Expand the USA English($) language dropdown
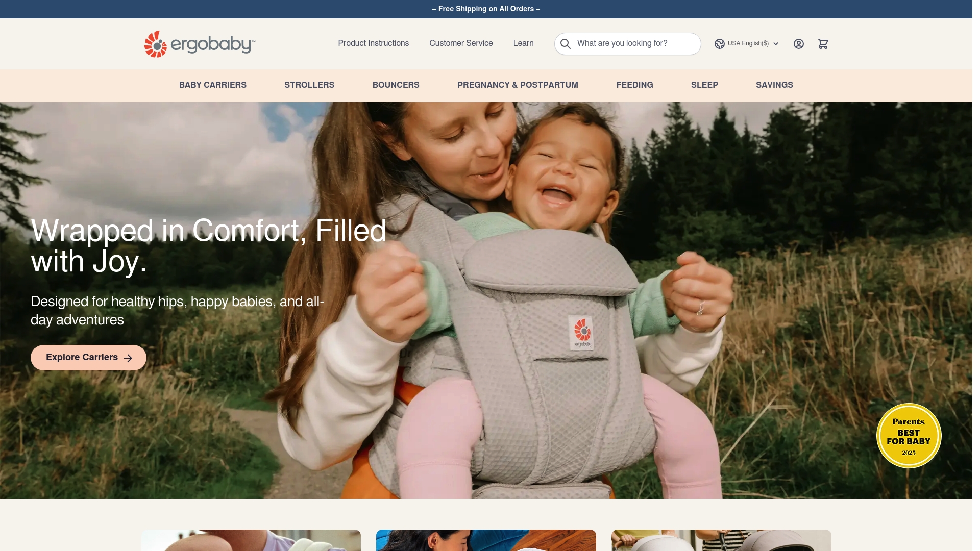The image size is (980, 551). pos(747,44)
